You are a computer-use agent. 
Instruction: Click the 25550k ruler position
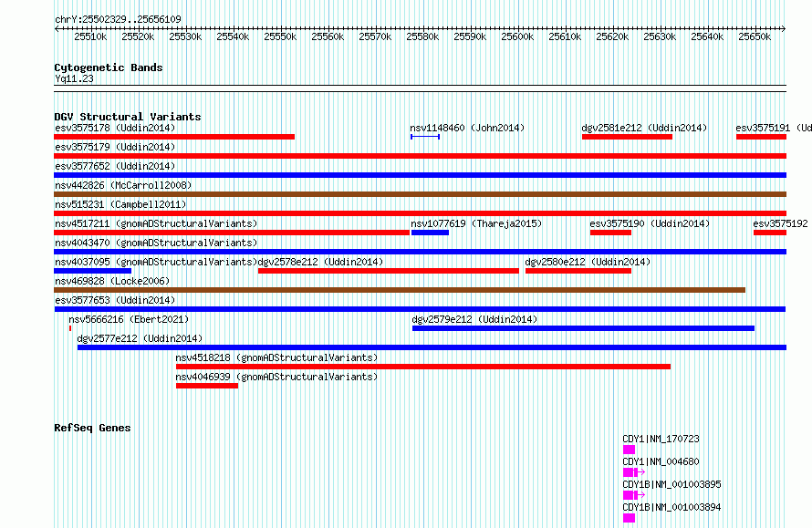tap(280, 36)
